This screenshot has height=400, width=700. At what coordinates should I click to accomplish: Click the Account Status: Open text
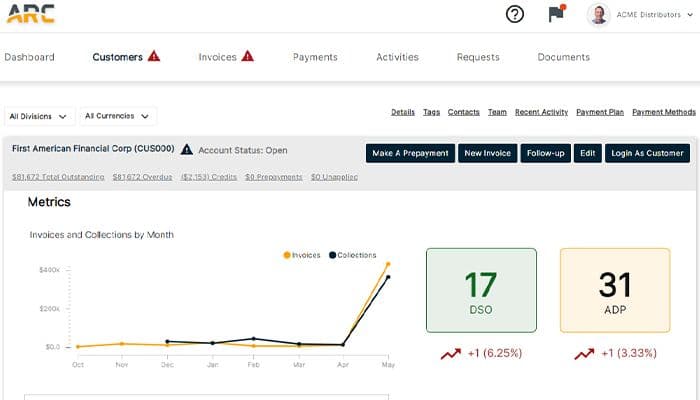[x=243, y=150]
